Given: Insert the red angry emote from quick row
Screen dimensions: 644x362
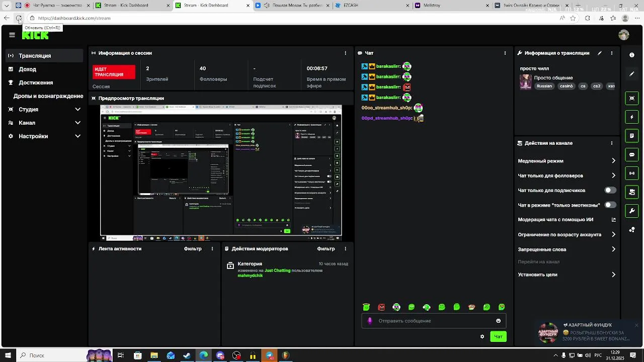Looking at the screenshot, I should click(381, 307).
